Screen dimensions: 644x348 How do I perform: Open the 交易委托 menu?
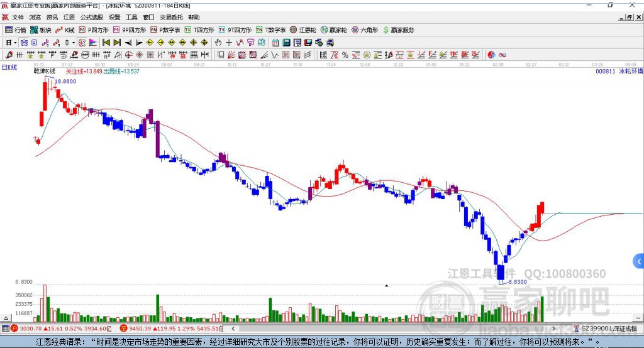tap(171, 17)
